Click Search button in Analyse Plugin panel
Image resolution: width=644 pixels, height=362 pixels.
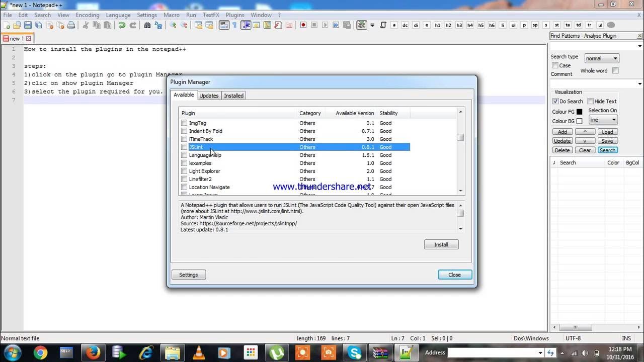coord(607,150)
